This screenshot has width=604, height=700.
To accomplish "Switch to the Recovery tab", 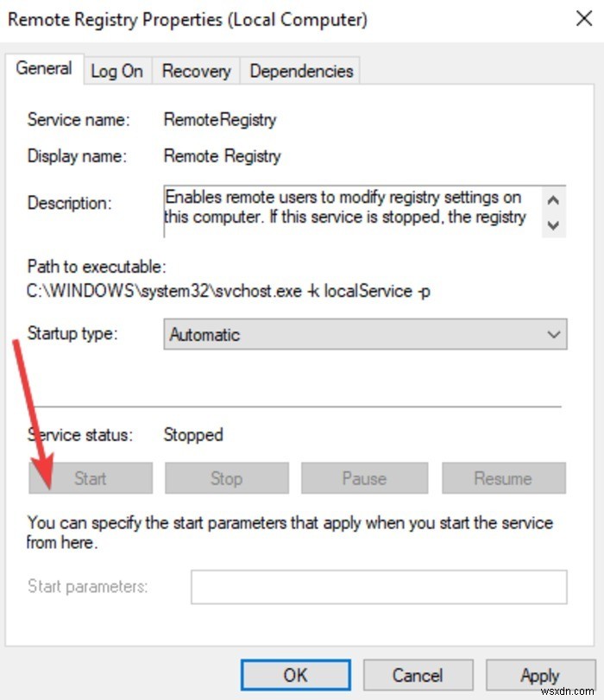I will coord(197,72).
